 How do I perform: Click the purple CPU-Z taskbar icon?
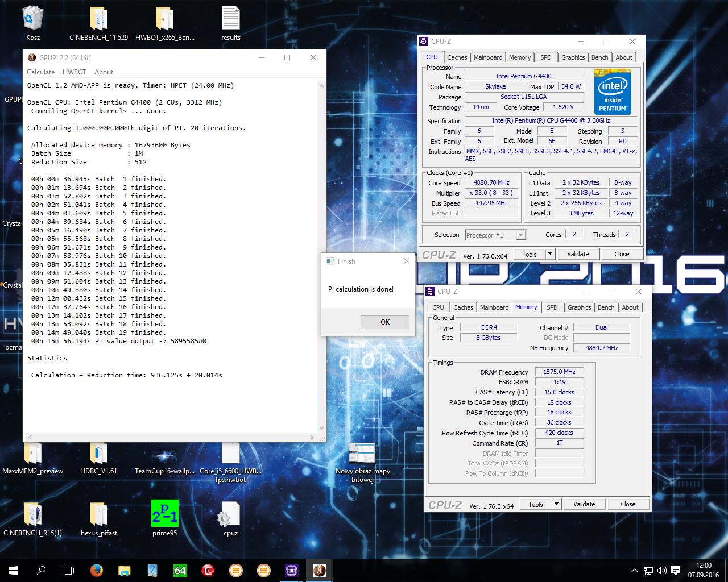point(292,570)
